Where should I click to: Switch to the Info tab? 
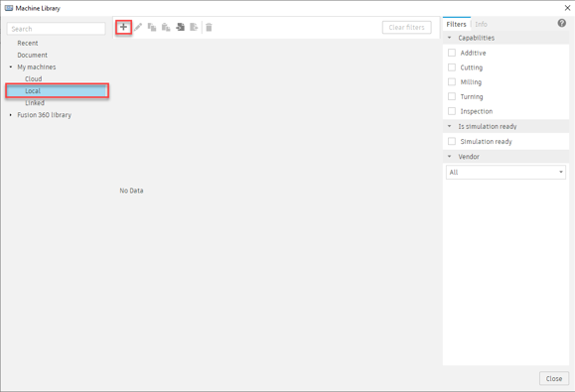pyautogui.click(x=481, y=24)
